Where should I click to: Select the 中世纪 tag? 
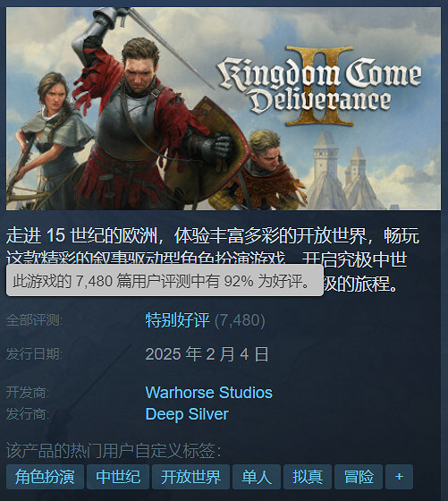[118, 477]
